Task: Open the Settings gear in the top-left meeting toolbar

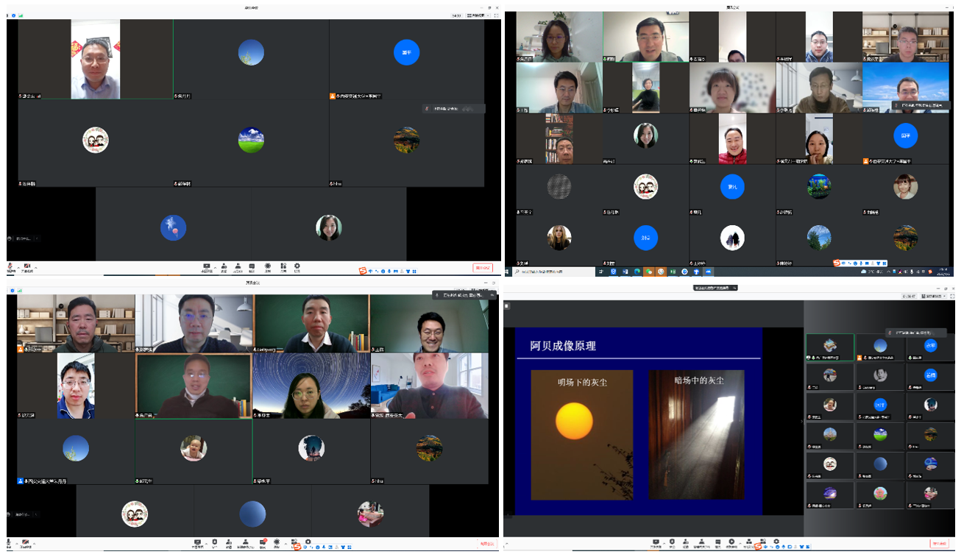Action: coord(297,266)
